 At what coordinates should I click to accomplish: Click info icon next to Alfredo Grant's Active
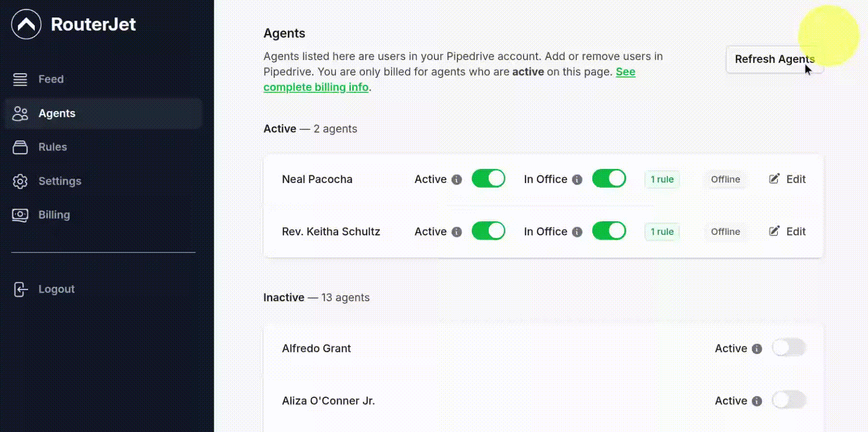click(757, 349)
